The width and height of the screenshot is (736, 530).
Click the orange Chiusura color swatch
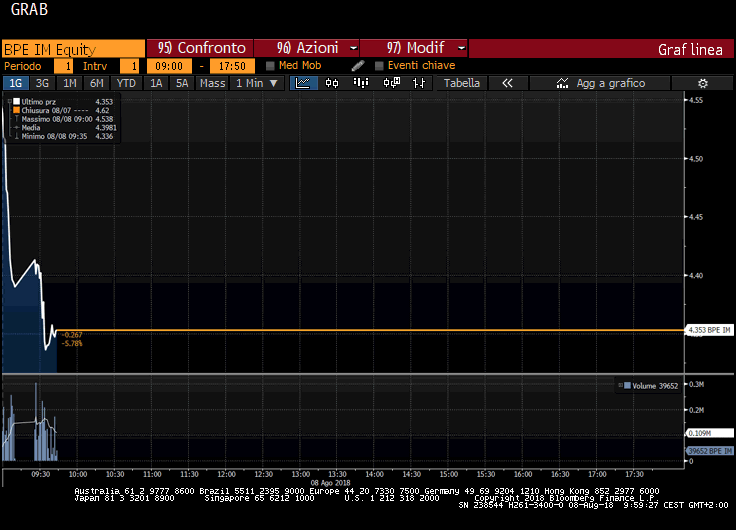click(x=17, y=110)
